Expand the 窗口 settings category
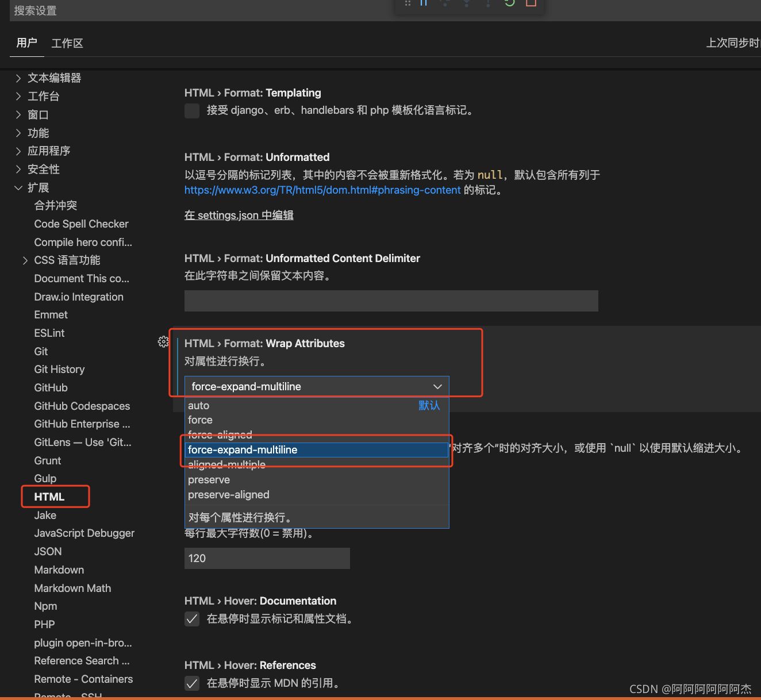The width and height of the screenshot is (761, 700). (x=18, y=115)
